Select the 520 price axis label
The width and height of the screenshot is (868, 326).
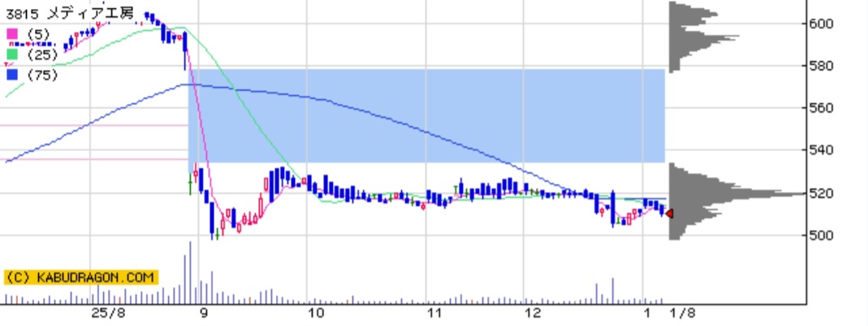826,193
